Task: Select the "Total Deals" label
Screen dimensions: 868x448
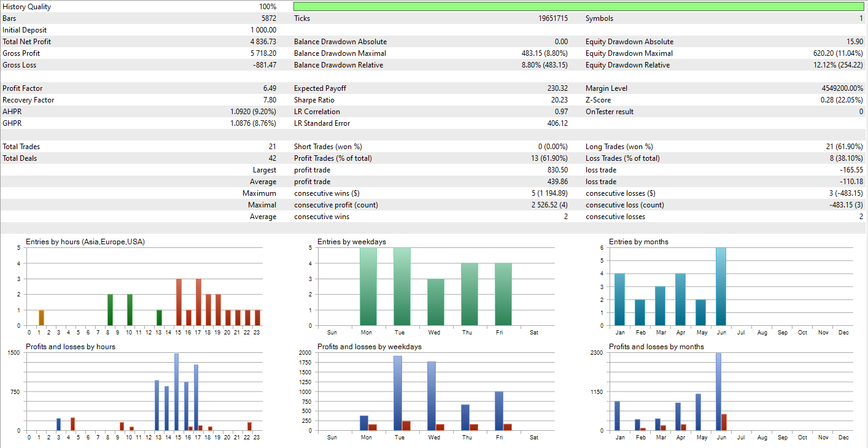Action: [x=20, y=158]
